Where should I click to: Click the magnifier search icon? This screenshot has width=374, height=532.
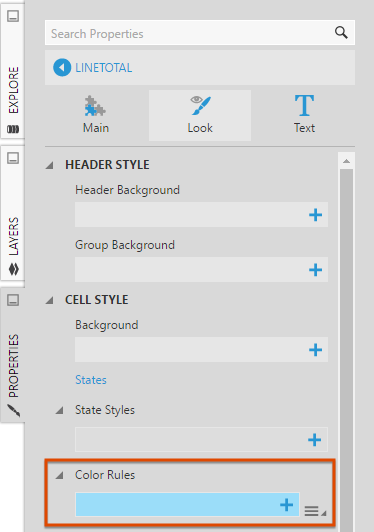pos(341,33)
